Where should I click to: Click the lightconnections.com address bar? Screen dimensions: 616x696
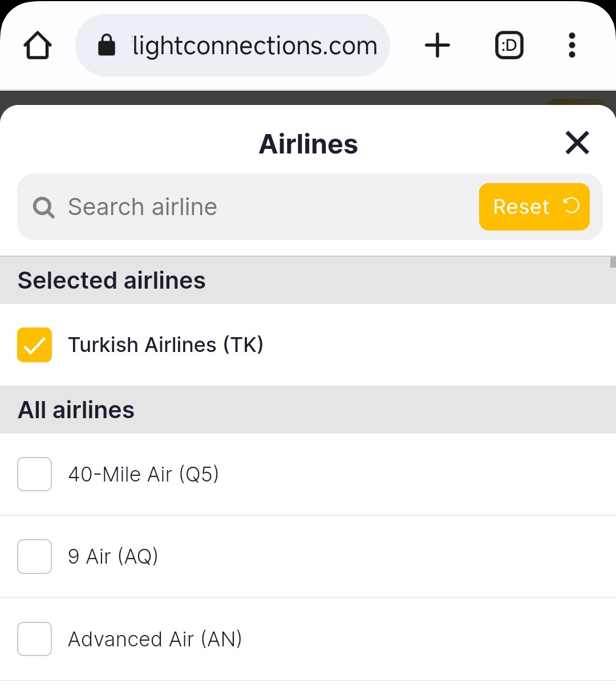(x=254, y=46)
